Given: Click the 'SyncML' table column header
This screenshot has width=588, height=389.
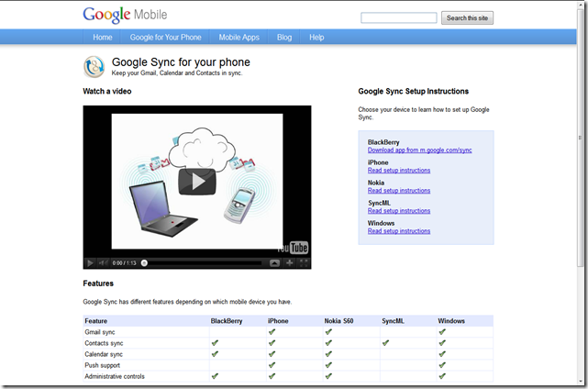Looking at the screenshot, I should pyautogui.click(x=393, y=321).
